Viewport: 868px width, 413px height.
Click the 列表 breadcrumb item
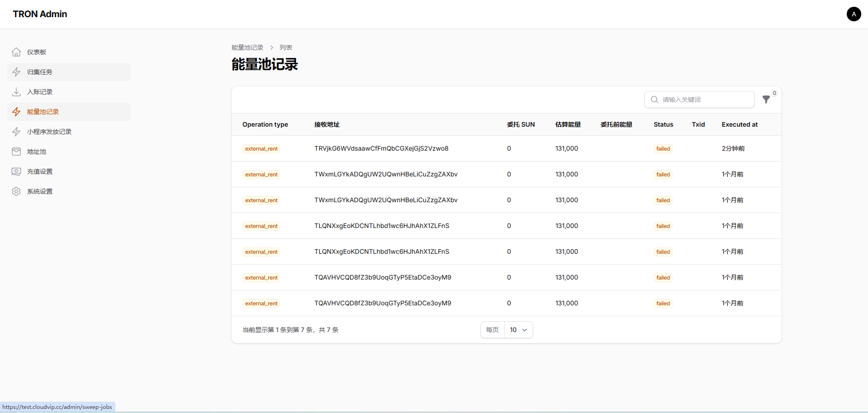286,47
